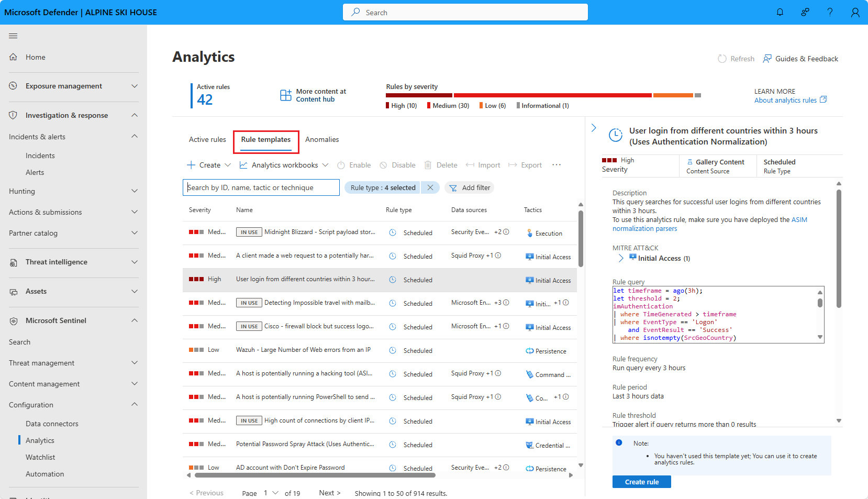Go to Next page of results
Screen dimensions: 868x499
pyautogui.click(x=330, y=493)
